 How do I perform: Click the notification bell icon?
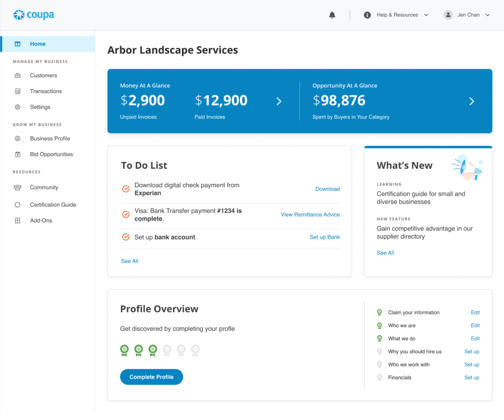(332, 15)
